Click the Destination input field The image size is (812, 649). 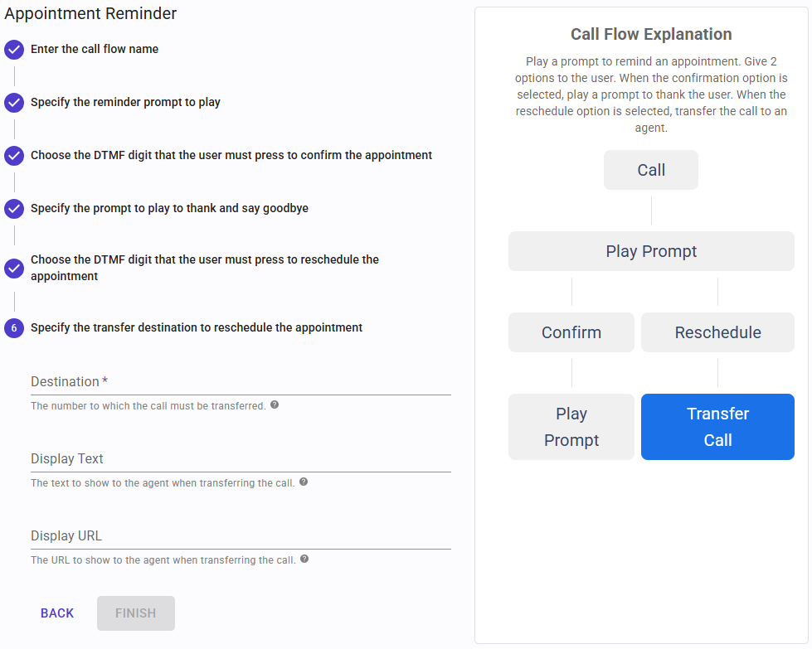(241, 382)
